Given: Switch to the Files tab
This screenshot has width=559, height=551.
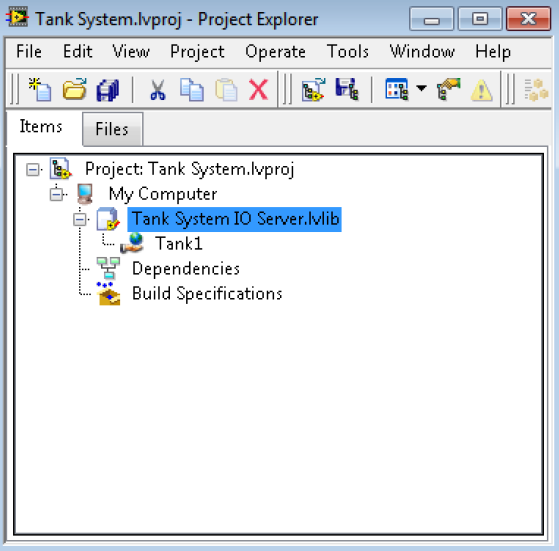Looking at the screenshot, I should (112, 129).
